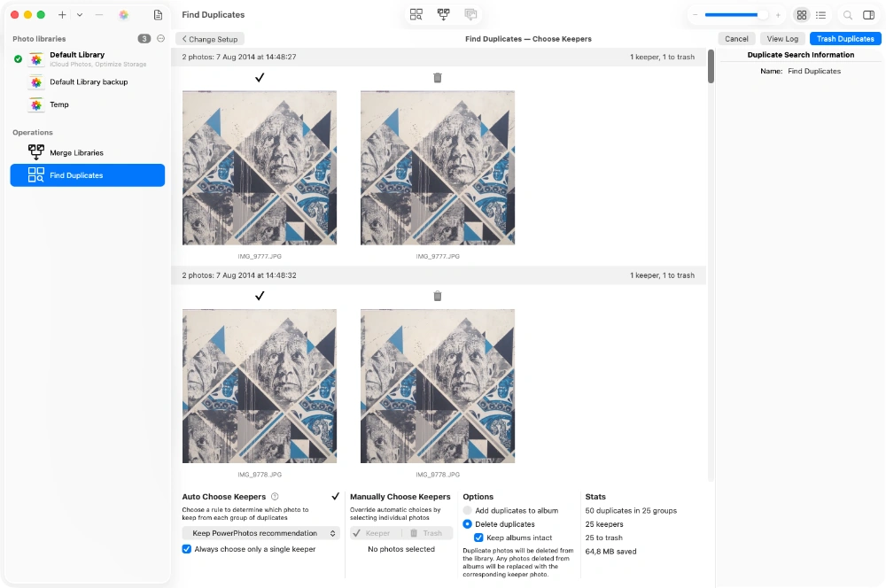The height and width of the screenshot is (588, 886).
Task: Open Photos app via the toolbar icon
Action: click(123, 15)
